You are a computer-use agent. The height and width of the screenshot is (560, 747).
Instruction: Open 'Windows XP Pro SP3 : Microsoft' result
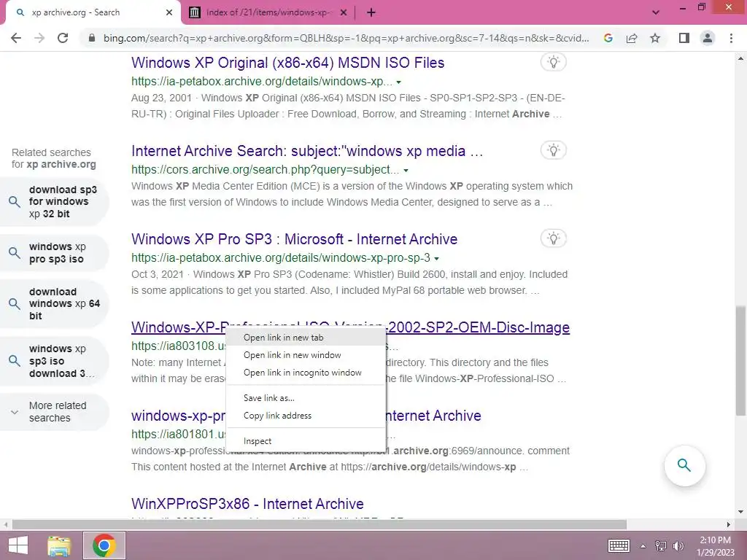[x=295, y=239]
